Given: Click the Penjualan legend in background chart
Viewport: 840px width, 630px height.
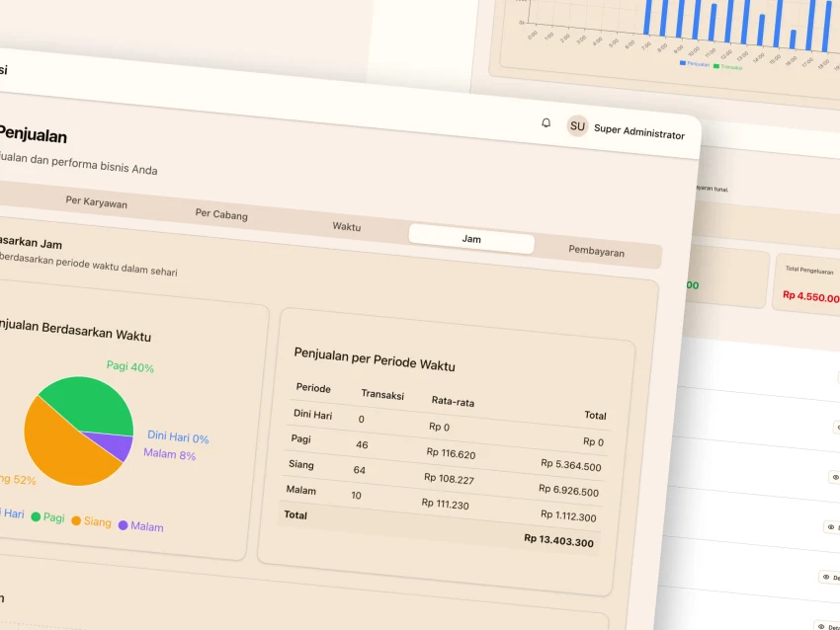Looking at the screenshot, I should [695, 64].
